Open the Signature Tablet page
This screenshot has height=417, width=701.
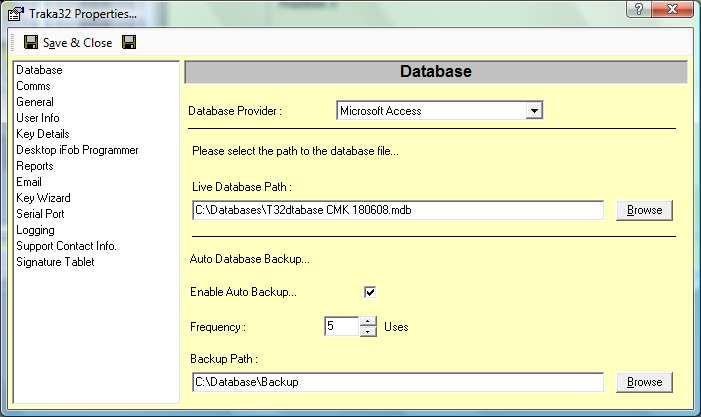pyautogui.click(x=55, y=262)
